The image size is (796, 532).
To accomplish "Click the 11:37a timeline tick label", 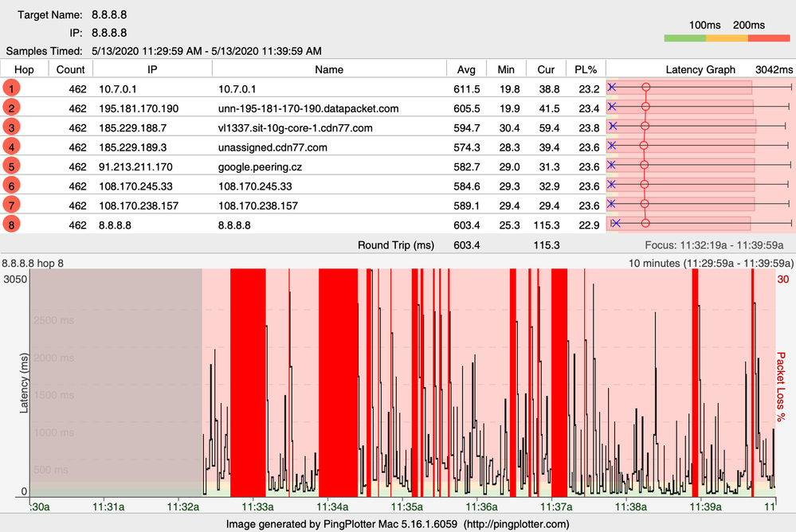I will coord(556,507).
